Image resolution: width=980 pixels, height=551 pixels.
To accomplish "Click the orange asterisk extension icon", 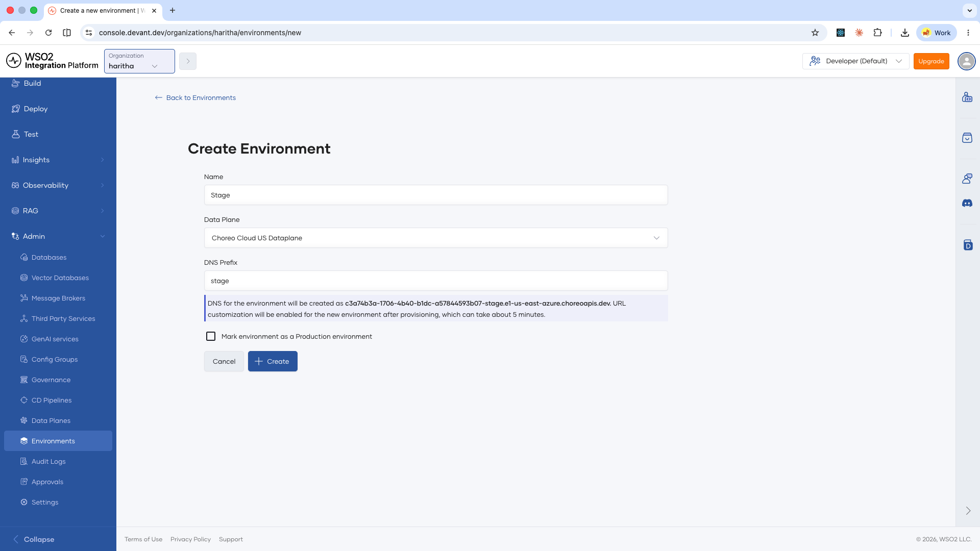I will click(859, 33).
